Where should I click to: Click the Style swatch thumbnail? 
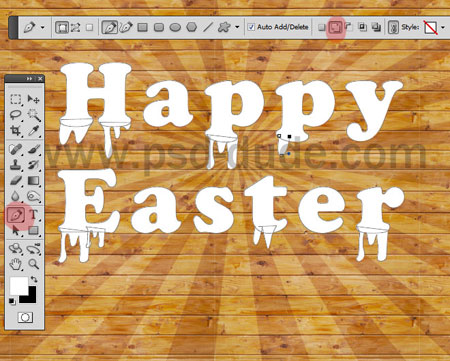(430, 27)
